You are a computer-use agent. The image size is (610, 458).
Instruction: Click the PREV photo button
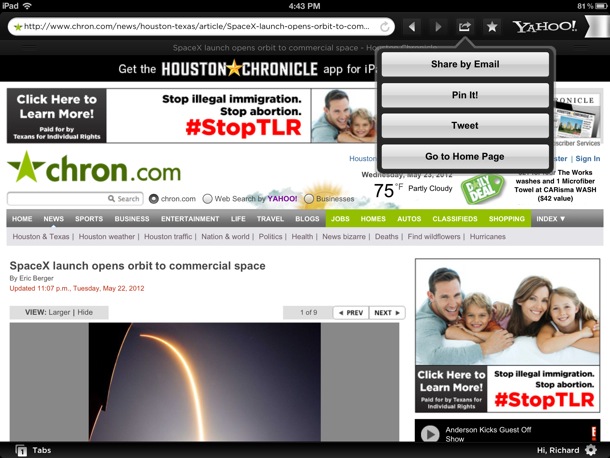click(351, 313)
